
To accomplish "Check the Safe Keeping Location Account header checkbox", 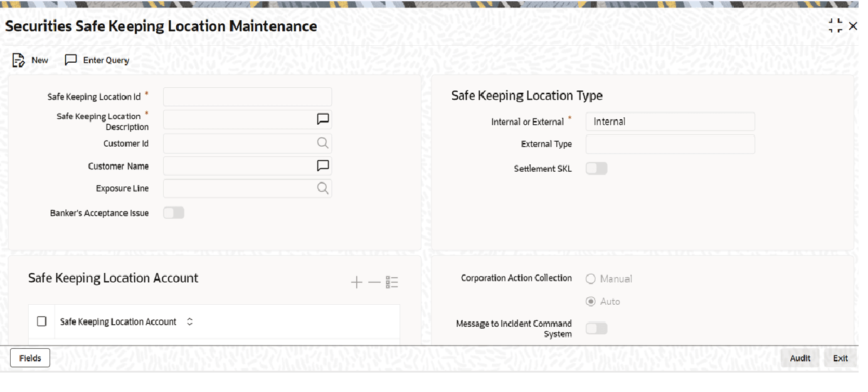I will 42,322.
